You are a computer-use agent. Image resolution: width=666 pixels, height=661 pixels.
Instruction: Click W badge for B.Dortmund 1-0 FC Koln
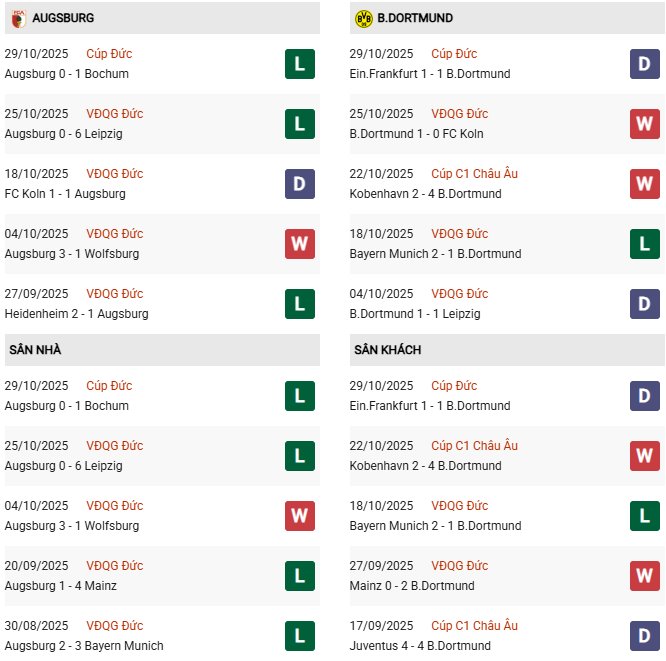pos(644,124)
